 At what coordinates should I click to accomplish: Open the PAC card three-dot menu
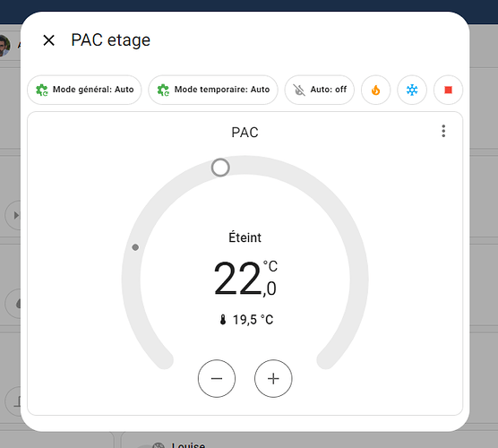coord(443,131)
